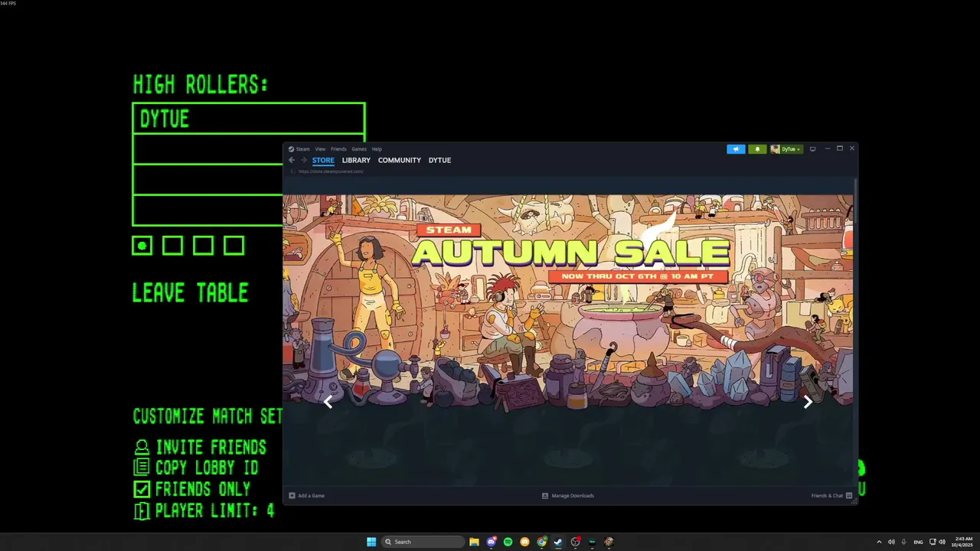Go forward in Steam navigation
This screenshot has height=551, width=980.
pos(304,160)
